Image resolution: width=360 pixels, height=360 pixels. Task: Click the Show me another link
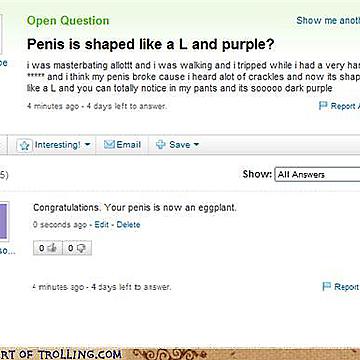click(328, 20)
